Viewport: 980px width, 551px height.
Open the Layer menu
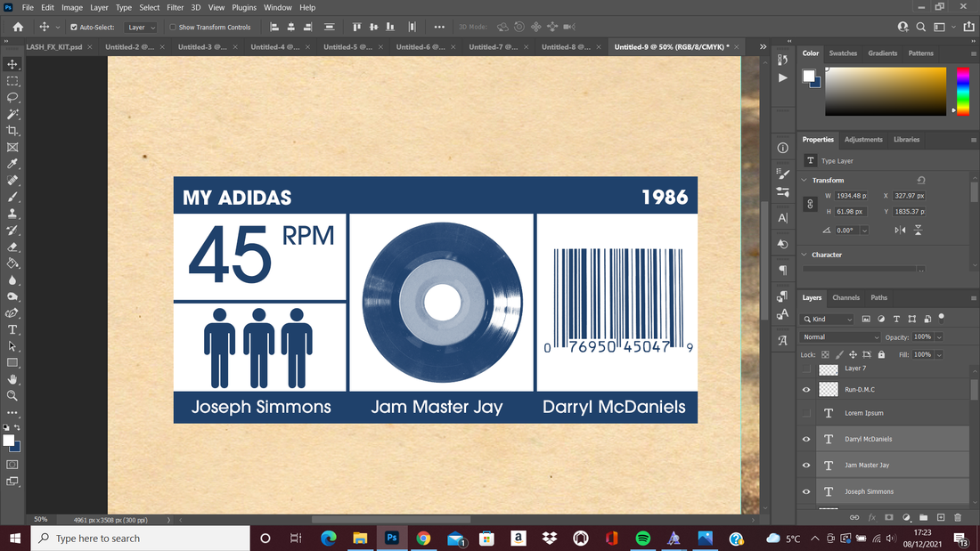99,7
